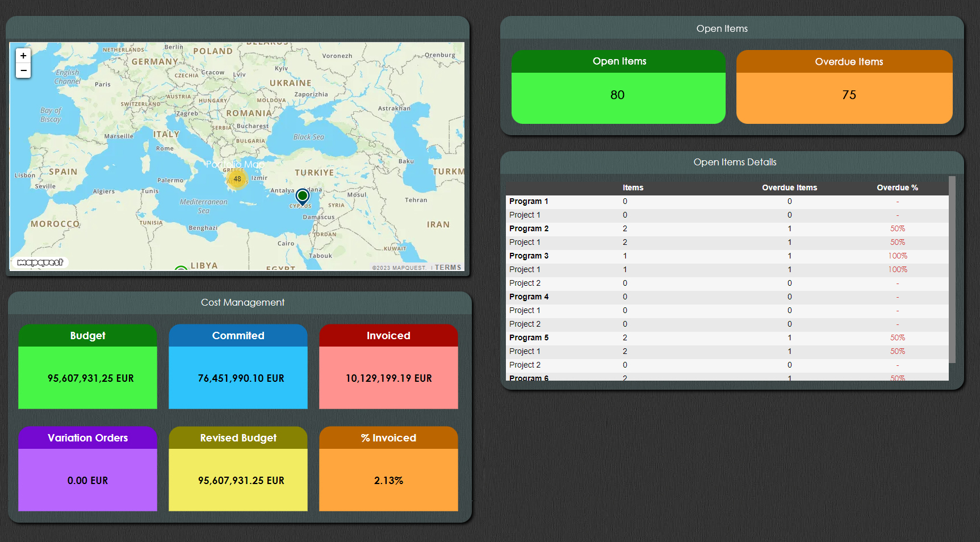Open the MapQuest logo link
980x542 pixels.
(40, 262)
